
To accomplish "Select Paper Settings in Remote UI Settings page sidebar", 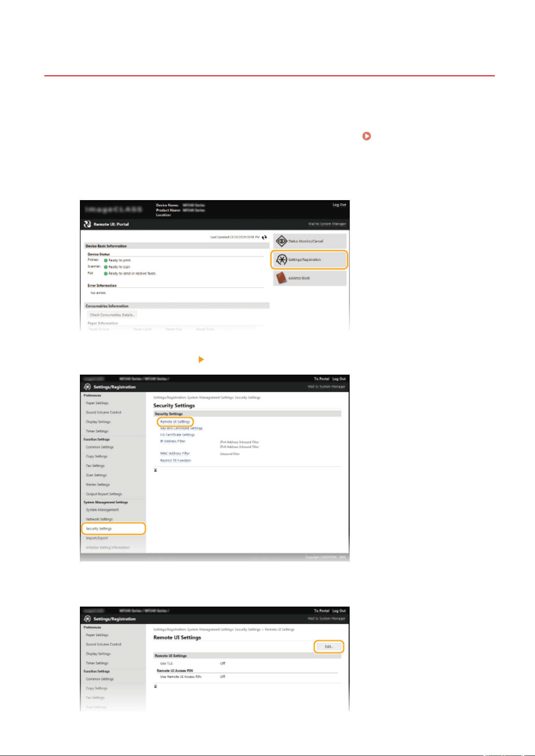I will click(x=97, y=635).
